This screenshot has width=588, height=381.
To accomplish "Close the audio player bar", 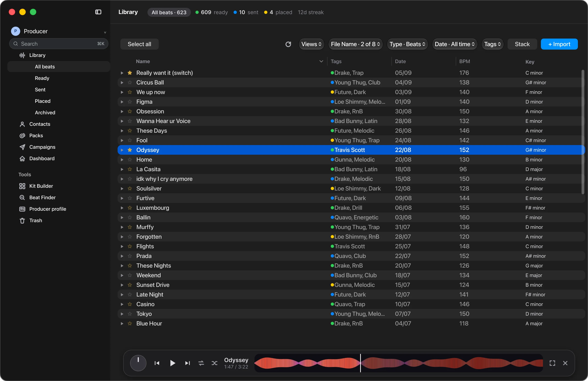I will pyautogui.click(x=565, y=363).
